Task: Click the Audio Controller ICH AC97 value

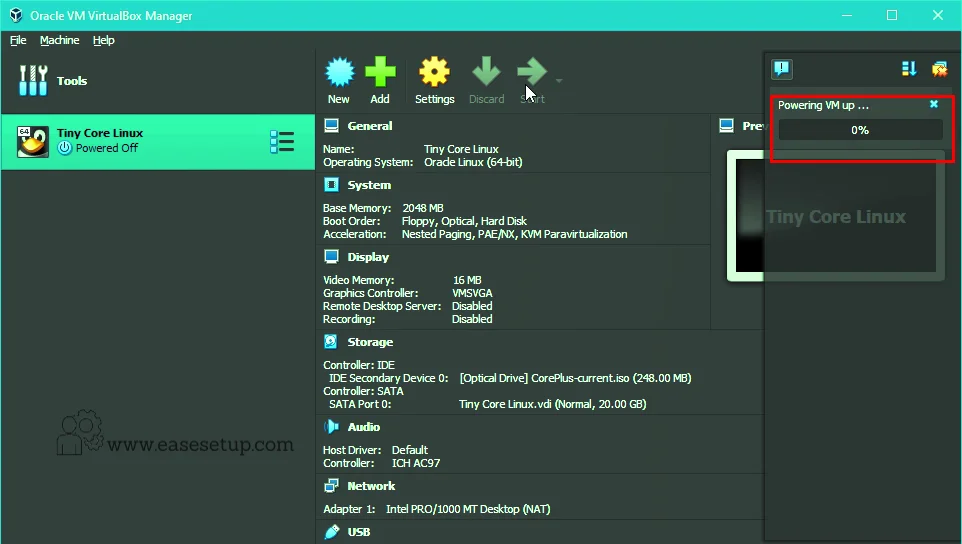Action: 416,463
